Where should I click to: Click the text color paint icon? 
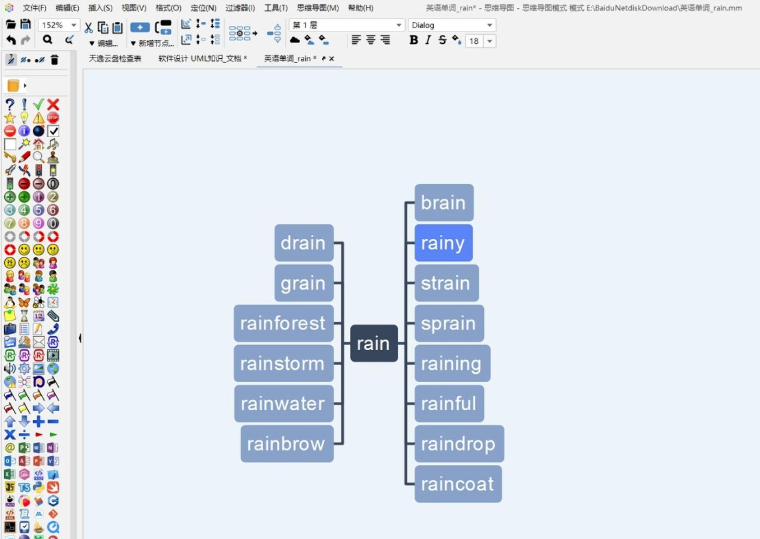456,41
